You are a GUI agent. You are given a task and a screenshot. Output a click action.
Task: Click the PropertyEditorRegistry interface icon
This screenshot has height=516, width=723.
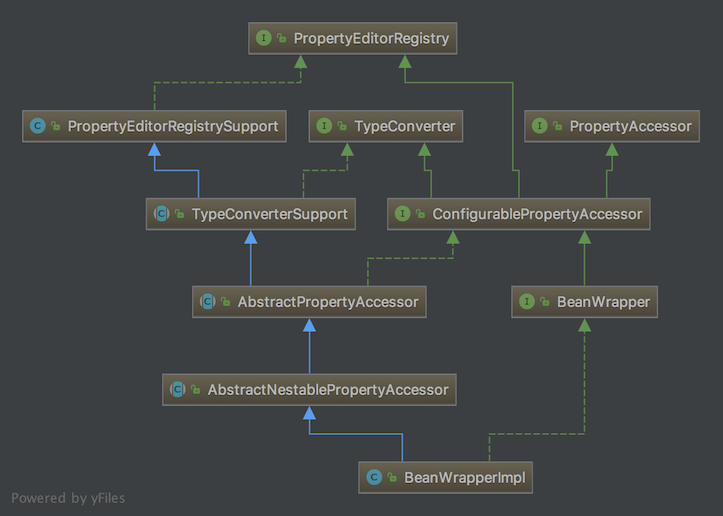[x=264, y=39]
